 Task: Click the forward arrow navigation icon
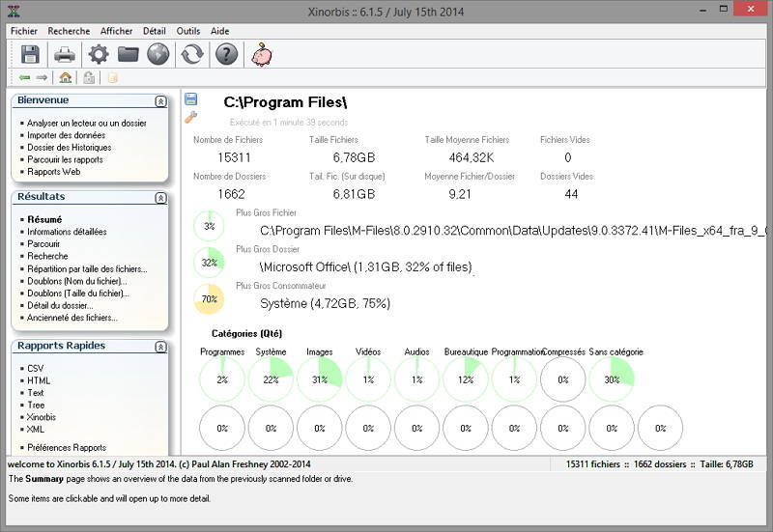[42, 78]
